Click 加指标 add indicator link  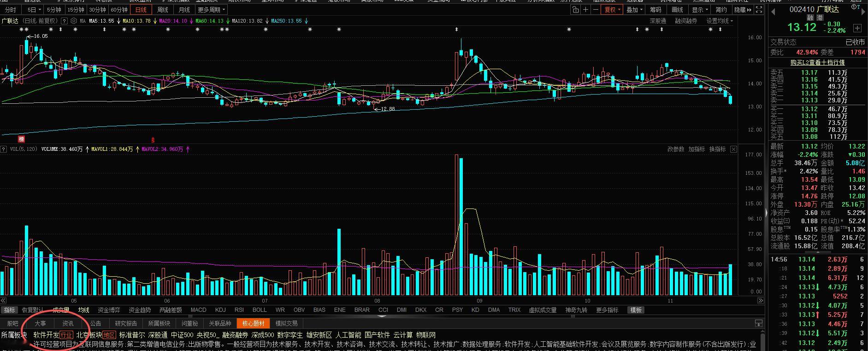tap(697, 149)
